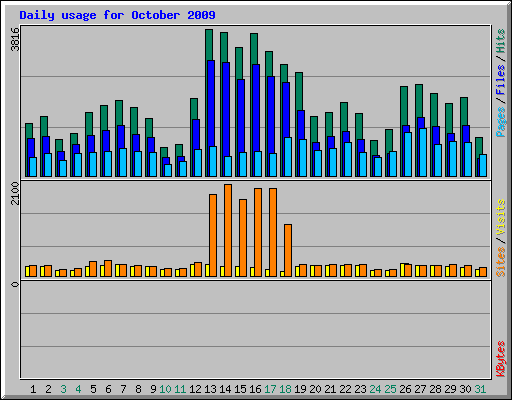The width and height of the screenshot is (512, 400).
Task: Select the tallest green Hits bar for day 13
Action: click(209, 45)
